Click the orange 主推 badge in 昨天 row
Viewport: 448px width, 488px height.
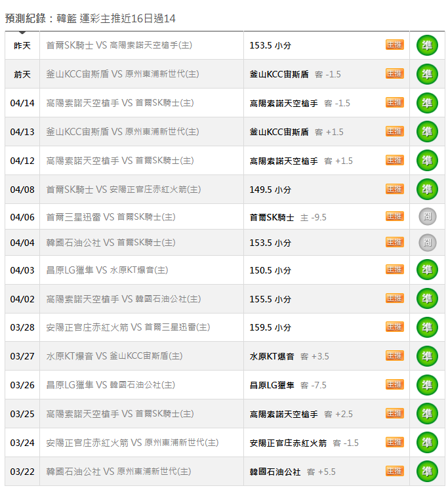pyautogui.click(x=394, y=45)
